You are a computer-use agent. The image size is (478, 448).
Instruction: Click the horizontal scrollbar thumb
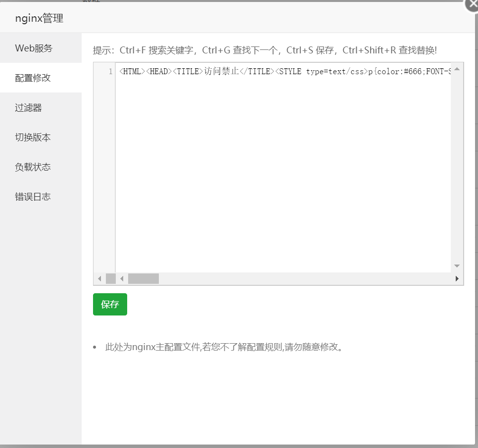click(143, 278)
